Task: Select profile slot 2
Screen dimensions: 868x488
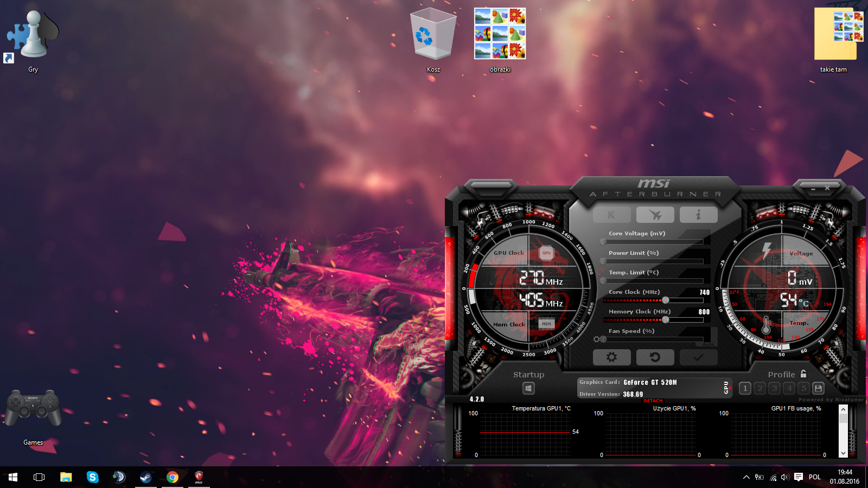Action: (x=760, y=388)
